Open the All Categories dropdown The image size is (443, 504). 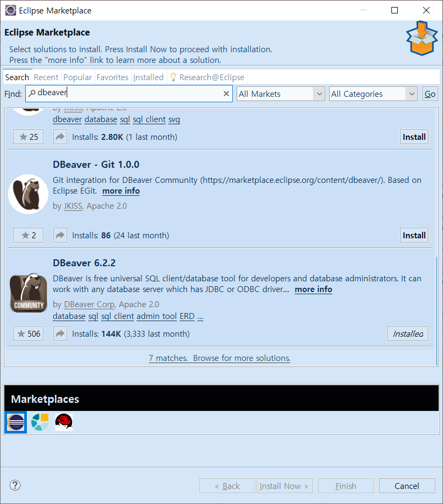(373, 94)
